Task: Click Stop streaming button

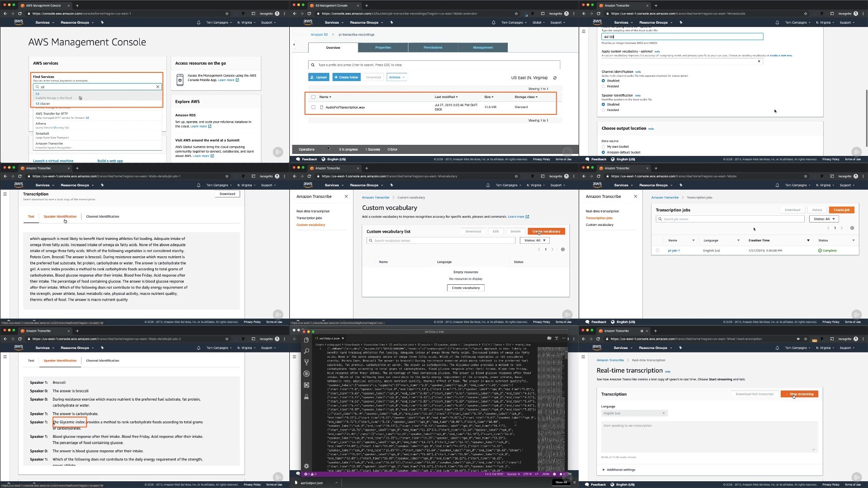Action: click(800, 394)
